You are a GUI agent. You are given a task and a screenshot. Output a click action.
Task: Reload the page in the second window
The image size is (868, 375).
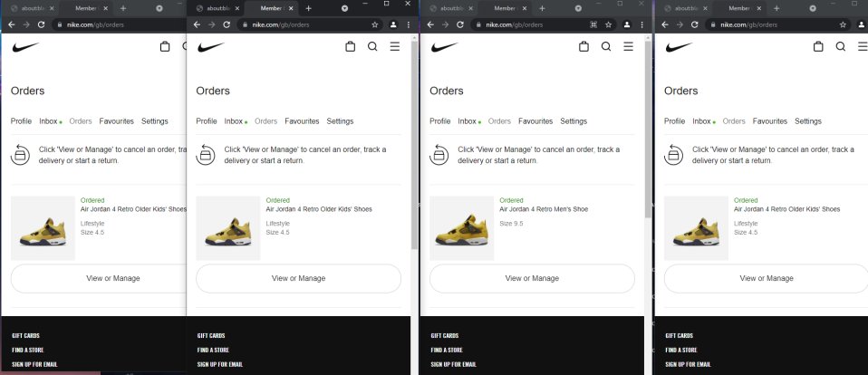coord(227,24)
